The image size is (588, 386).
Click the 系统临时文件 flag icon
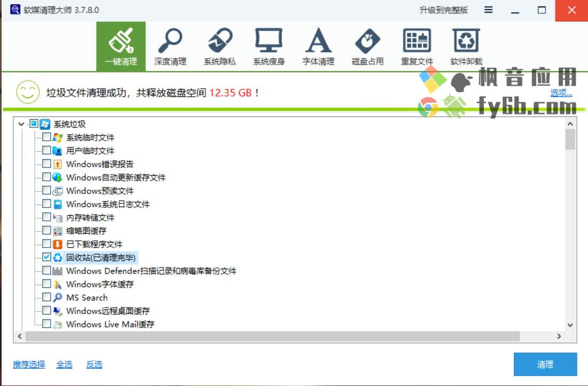(58, 137)
